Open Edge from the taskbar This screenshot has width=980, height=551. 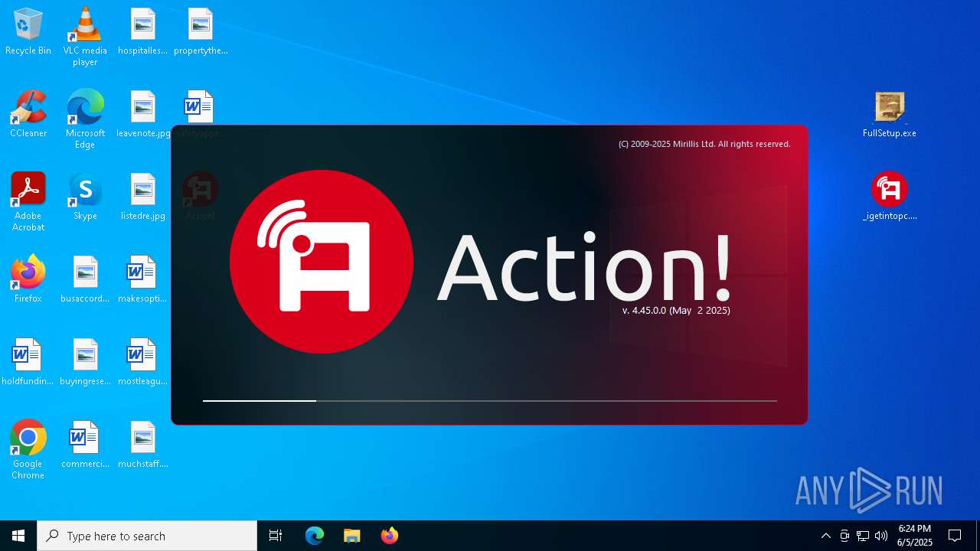(x=315, y=536)
